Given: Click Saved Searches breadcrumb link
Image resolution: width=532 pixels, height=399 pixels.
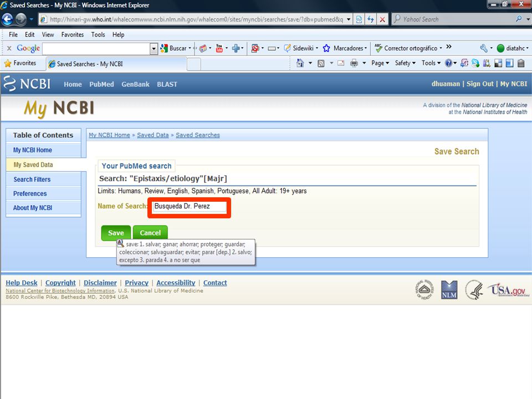Looking at the screenshot, I should tap(198, 135).
